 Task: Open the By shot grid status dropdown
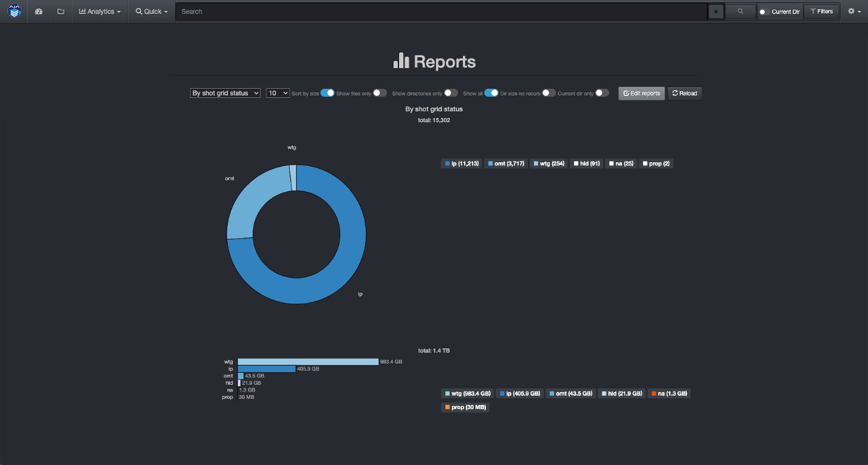225,92
